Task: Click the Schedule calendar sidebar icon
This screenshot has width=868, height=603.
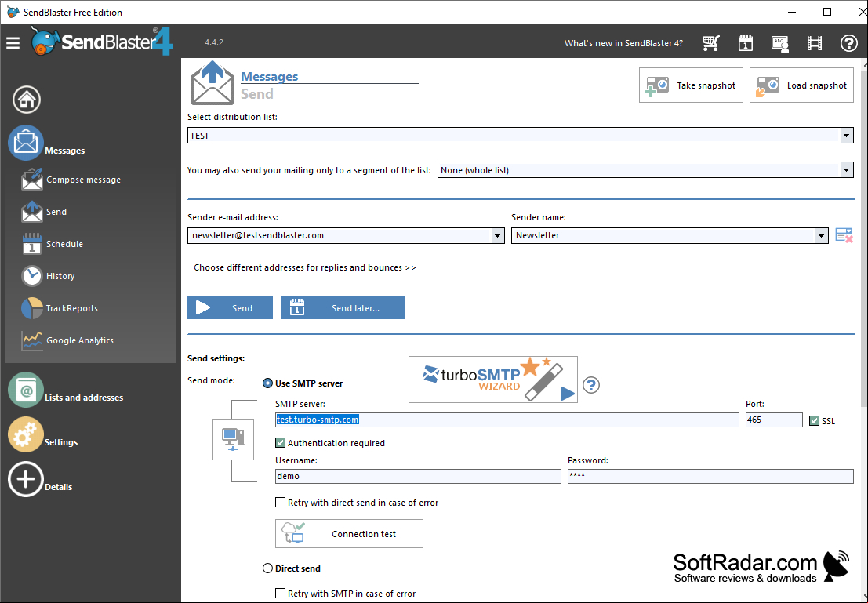Action: [31, 244]
